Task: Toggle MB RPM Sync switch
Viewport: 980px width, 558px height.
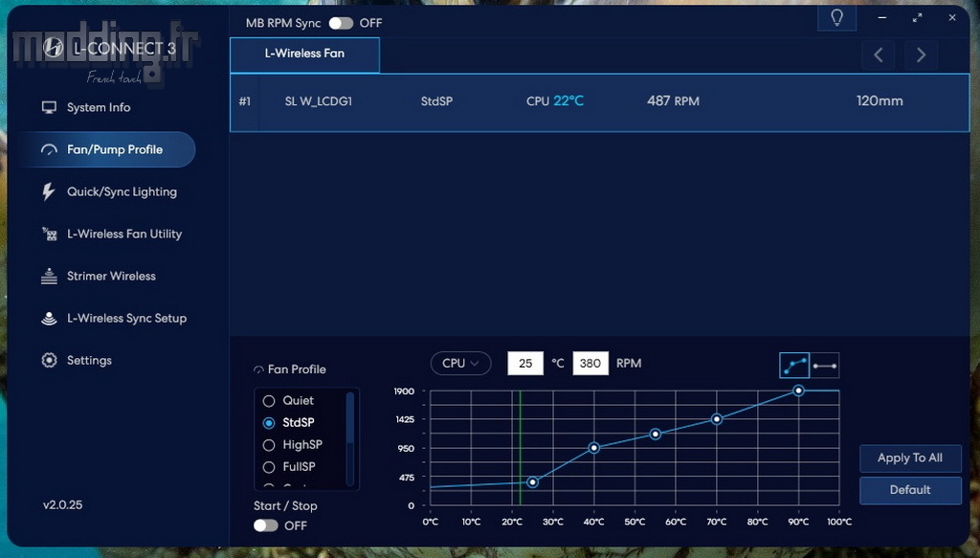Action: tap(341, 23)
